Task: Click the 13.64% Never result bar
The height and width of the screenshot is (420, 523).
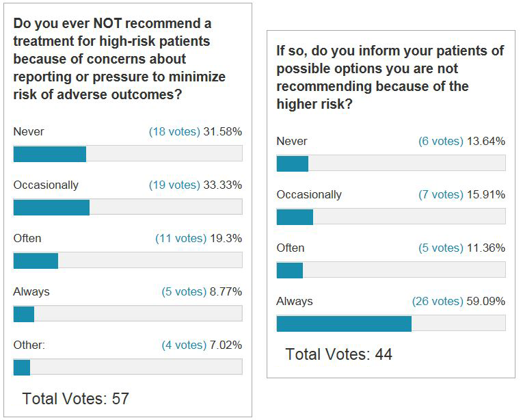Action: coord(390,163)
